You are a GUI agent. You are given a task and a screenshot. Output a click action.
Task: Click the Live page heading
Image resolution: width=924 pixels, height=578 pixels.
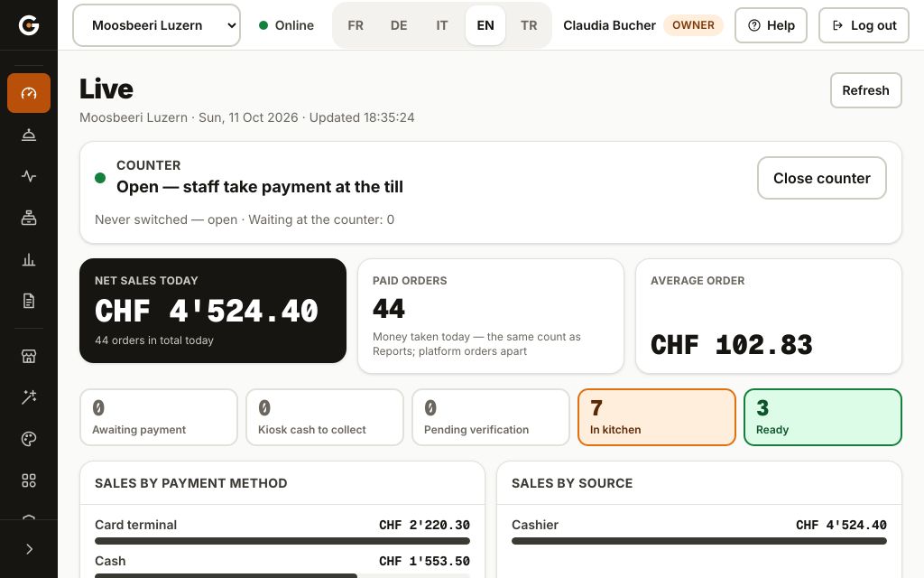click(106, 89)
